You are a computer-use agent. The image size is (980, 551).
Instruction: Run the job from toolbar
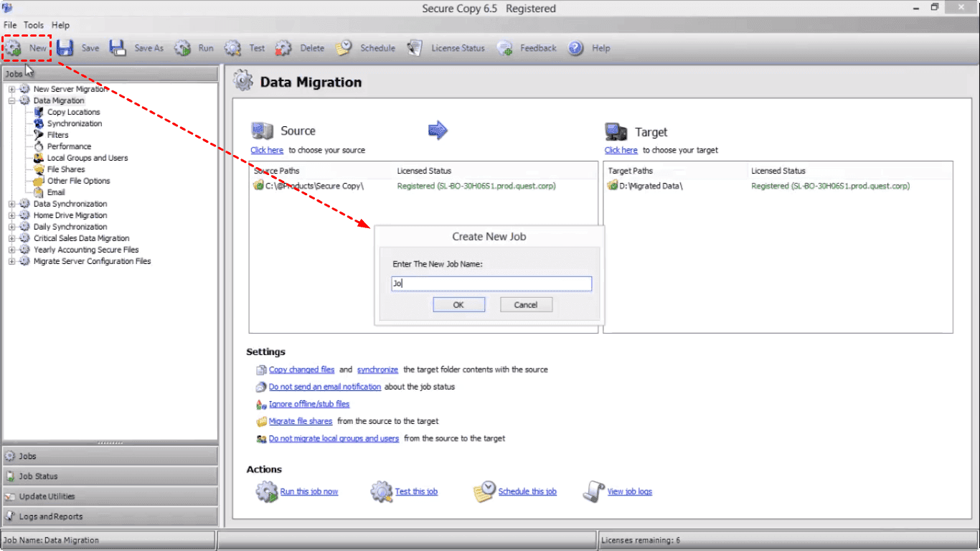(183, 48)
